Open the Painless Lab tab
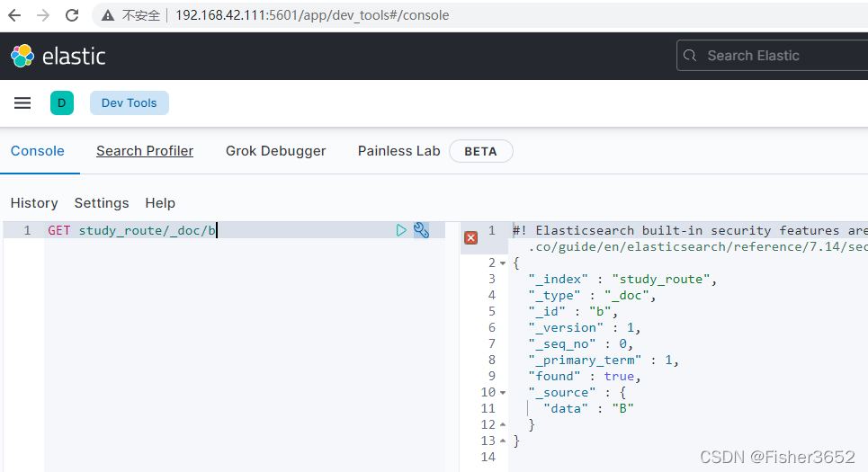The height and width of the screenshot is (472, 868). [x=399, y=151]
